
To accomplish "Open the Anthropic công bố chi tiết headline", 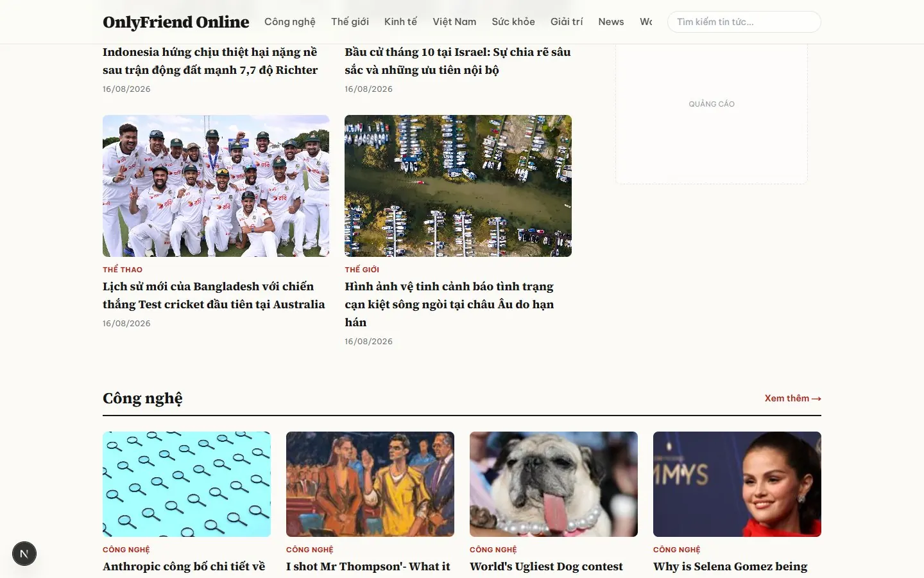I will pos(184,566).
